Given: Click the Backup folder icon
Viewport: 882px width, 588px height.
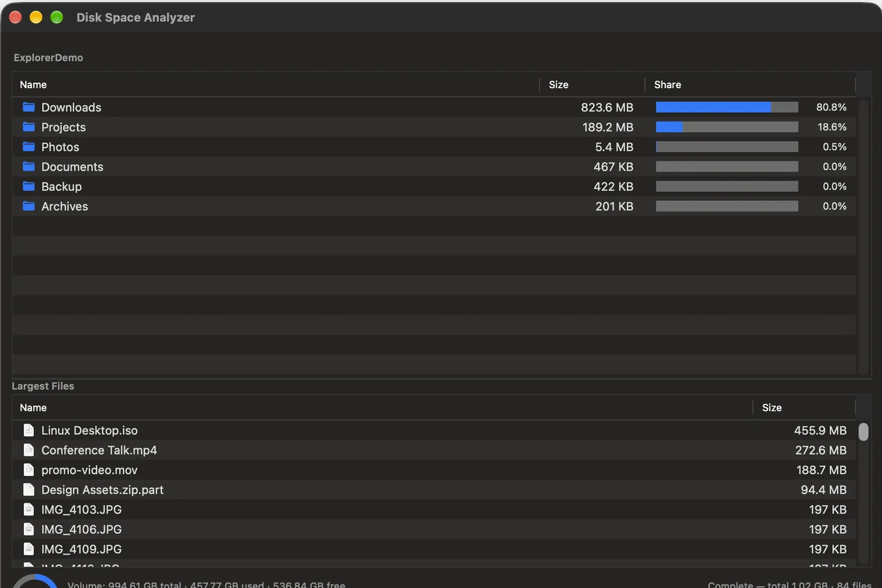Looking at the screenshot, I should click(x=28, y=186).
